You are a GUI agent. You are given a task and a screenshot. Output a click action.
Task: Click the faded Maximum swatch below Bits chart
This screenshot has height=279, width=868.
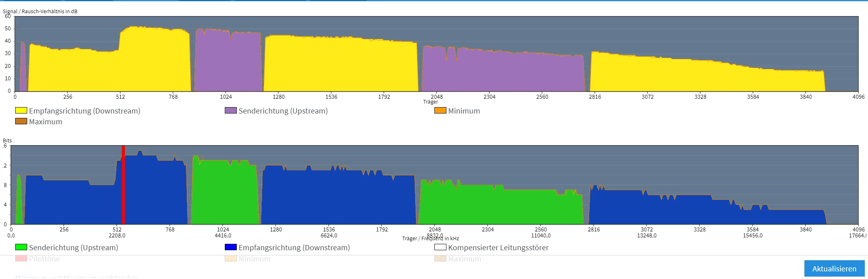(x=440, y=259)
